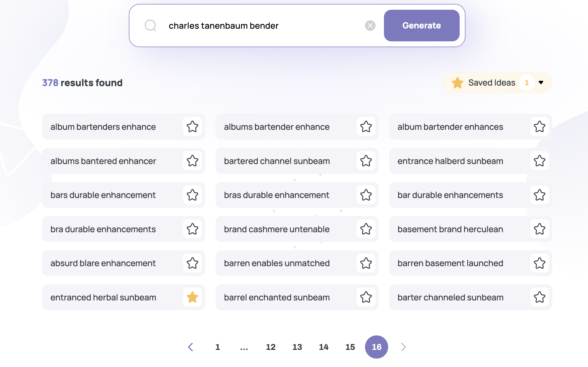Viewport: 588px width, 367px height.
Task: Click the search magnifier icon
Action: [150, 26]
